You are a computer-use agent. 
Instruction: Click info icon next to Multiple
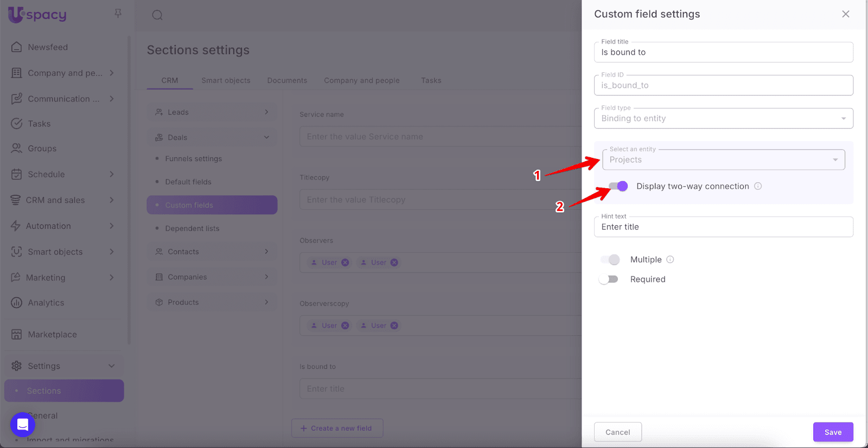pyautogui.click(x=670, y=260)
